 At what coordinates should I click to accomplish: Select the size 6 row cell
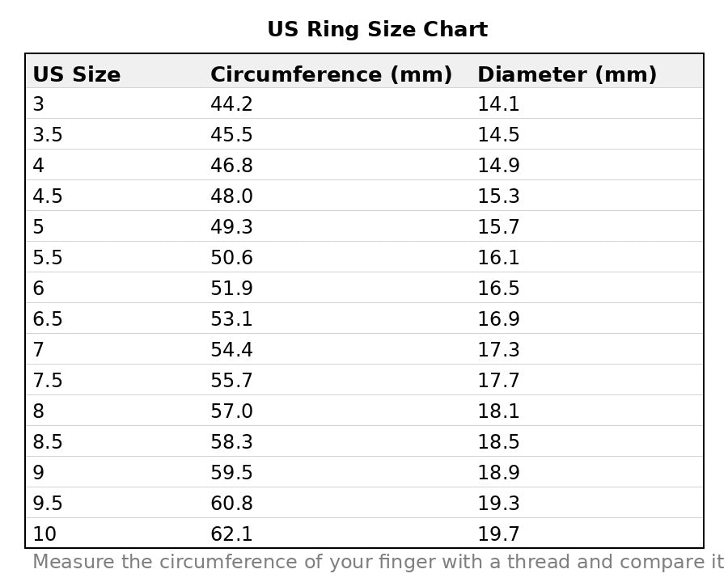coord(39,288)
